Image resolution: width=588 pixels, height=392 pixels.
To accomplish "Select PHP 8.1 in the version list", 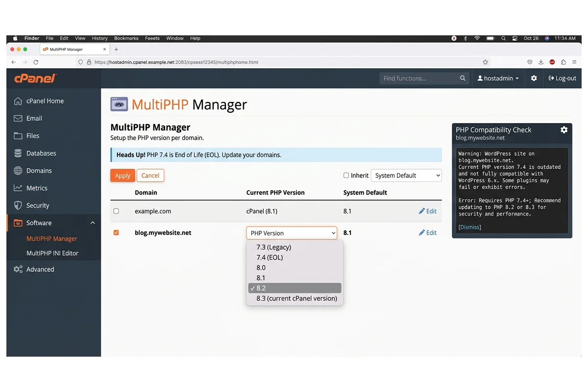I will coord(294,278).
